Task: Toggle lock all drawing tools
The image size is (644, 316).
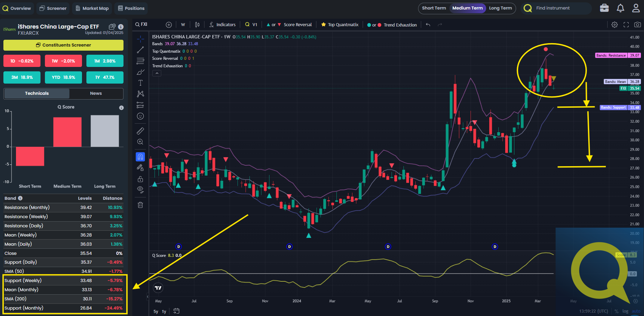Action: click(140, 179)
